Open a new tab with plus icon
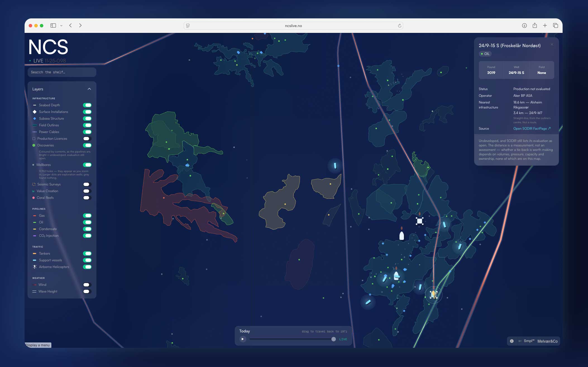Screen dimensions: 588x367 coord(545,25)
